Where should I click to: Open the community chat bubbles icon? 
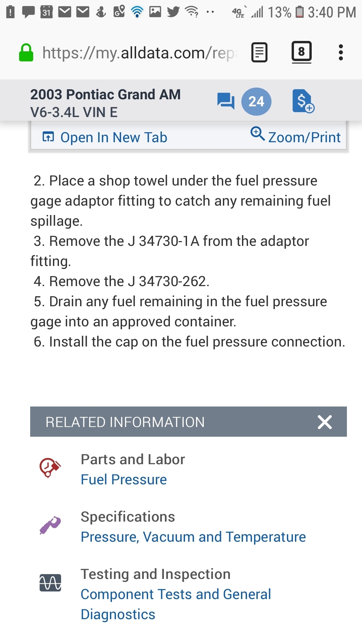226,101
